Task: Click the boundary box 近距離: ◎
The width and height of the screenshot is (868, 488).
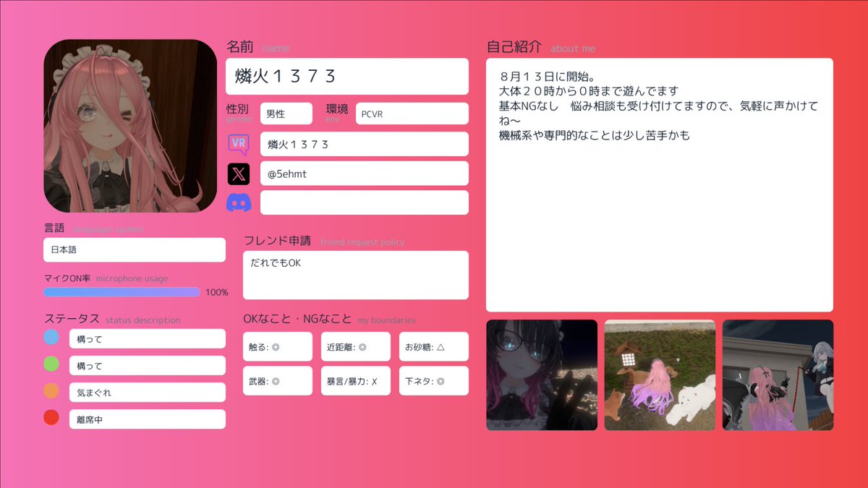Action: [x=356, y=346]
